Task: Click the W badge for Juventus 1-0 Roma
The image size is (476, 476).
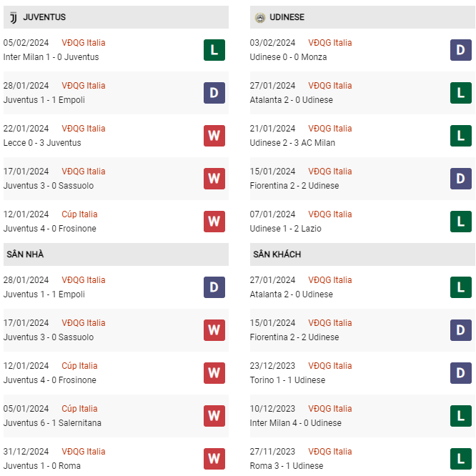Action: (x=214, y=459)
